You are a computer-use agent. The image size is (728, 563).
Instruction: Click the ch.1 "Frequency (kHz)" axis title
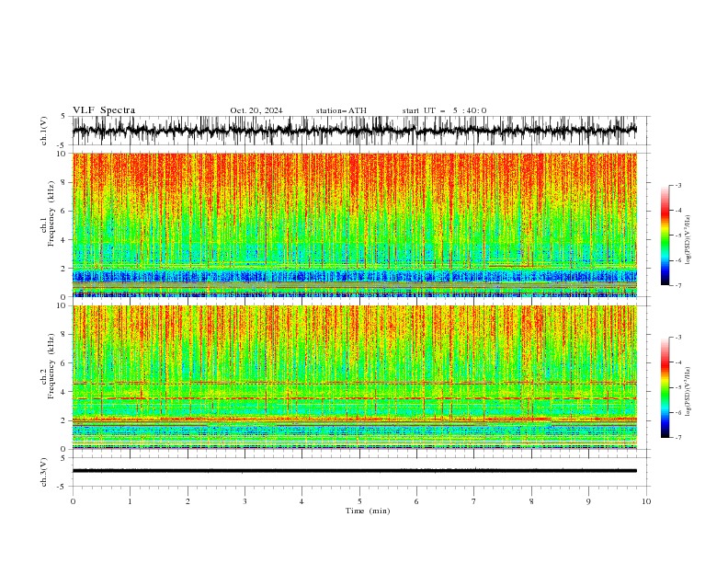[51, 213]
